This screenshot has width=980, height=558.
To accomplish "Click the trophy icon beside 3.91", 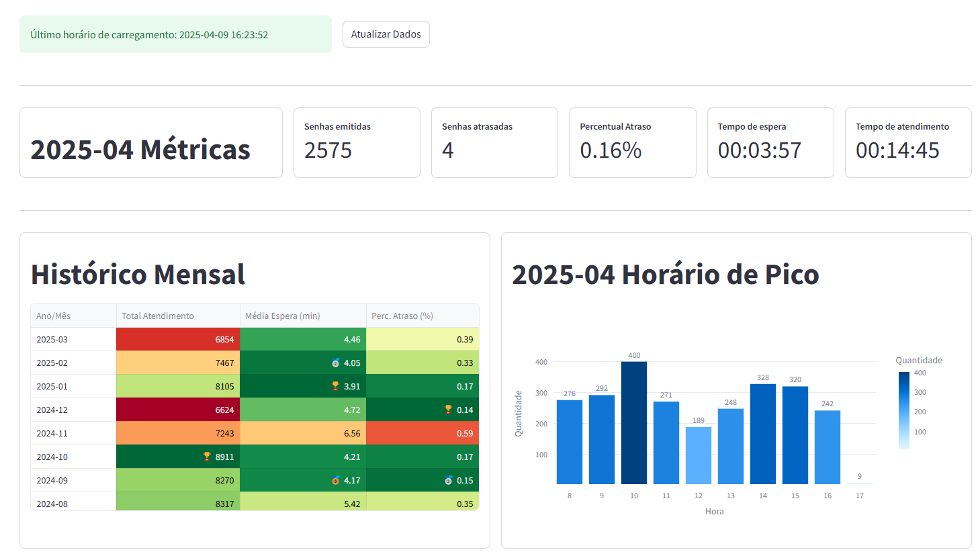I will click(x=335, y=386).
